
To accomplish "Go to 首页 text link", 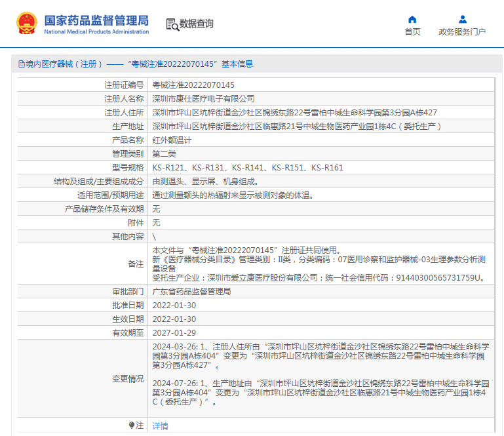I will (412, 32).
